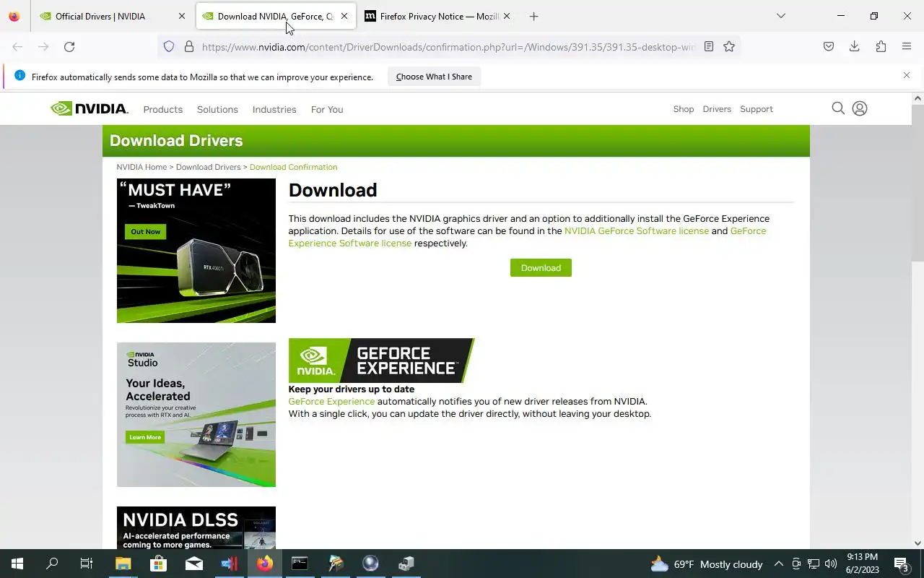Click NVIDIA Home breadcrumb link

(141, 167)
